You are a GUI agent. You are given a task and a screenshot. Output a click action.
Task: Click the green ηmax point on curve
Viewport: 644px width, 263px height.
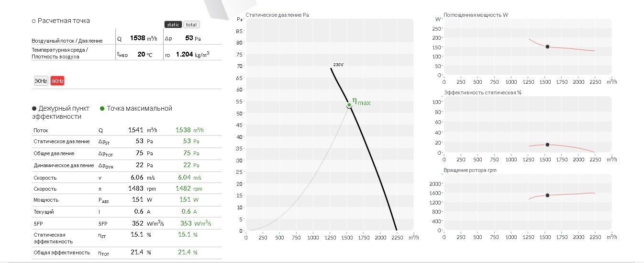click(349, 105)
